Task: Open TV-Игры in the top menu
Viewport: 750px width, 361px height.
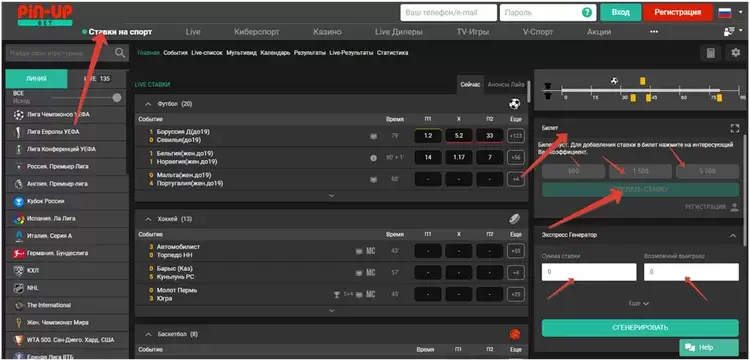Action: pyautogui.click(x=473, y=32)
